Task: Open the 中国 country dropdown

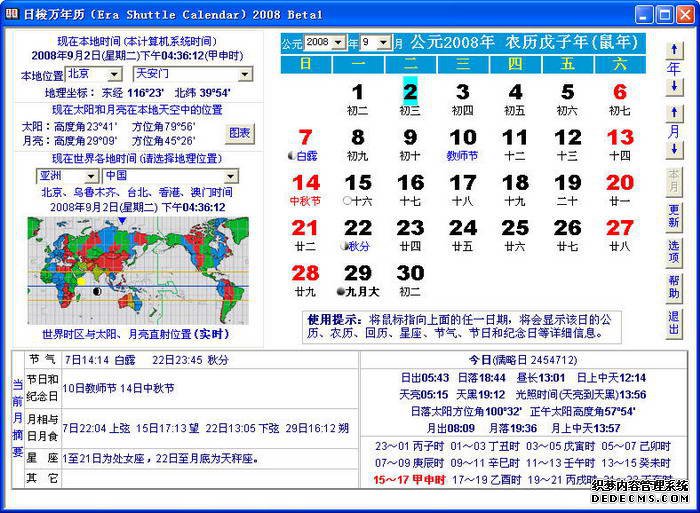Action: pyautogui.click(x=231, y=176)
